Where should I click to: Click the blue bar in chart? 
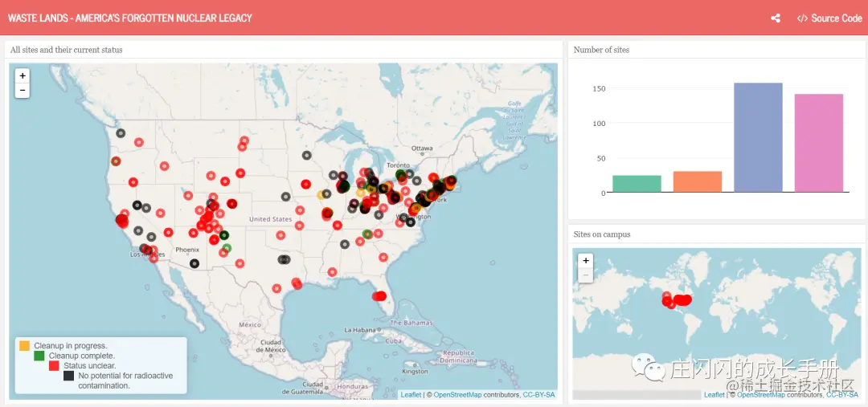[x=758, y=138]
